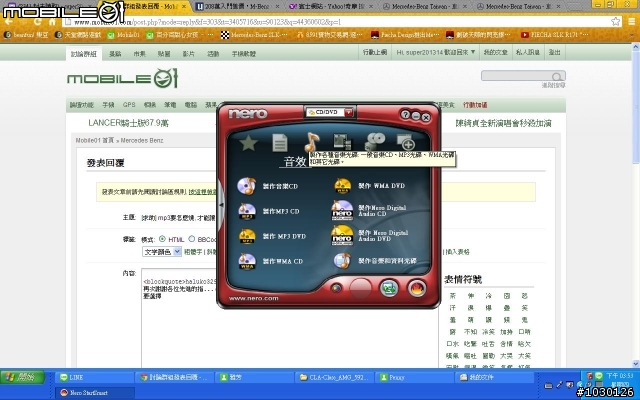Open the Windows Start button
Viewport: 640px width, 400px height.
click(22, 377)
